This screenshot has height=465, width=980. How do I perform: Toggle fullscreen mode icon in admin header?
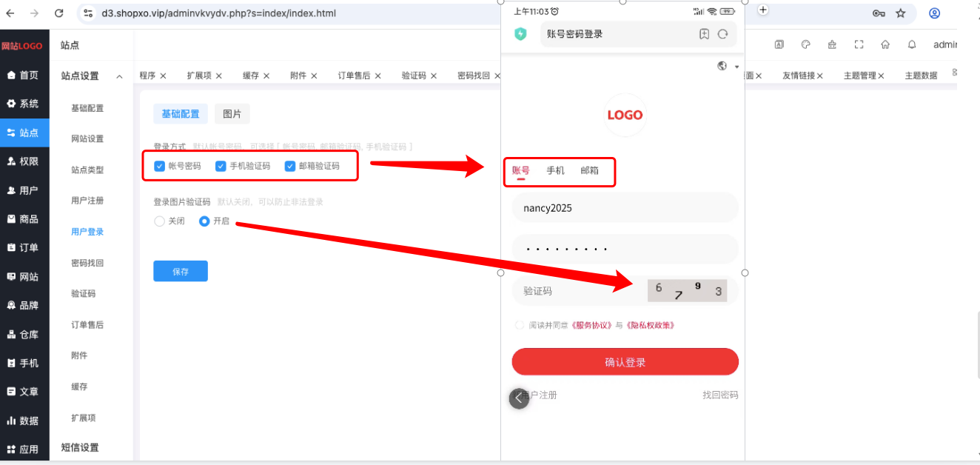point(859,44)
